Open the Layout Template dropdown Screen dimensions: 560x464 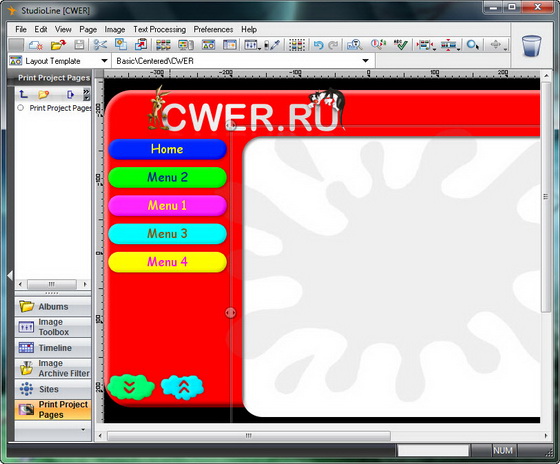(104, 61)
